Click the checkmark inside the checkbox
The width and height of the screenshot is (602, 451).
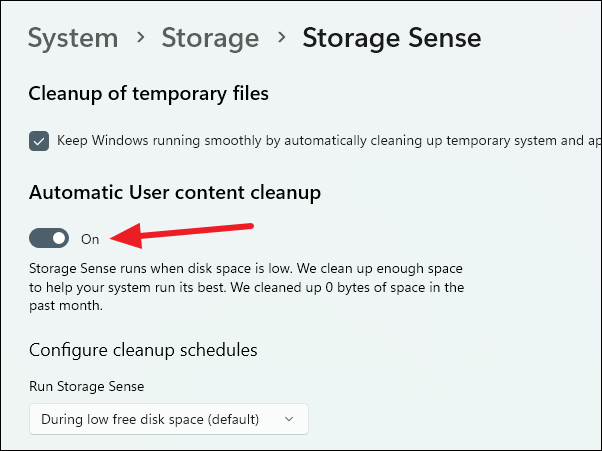point(39,141)
